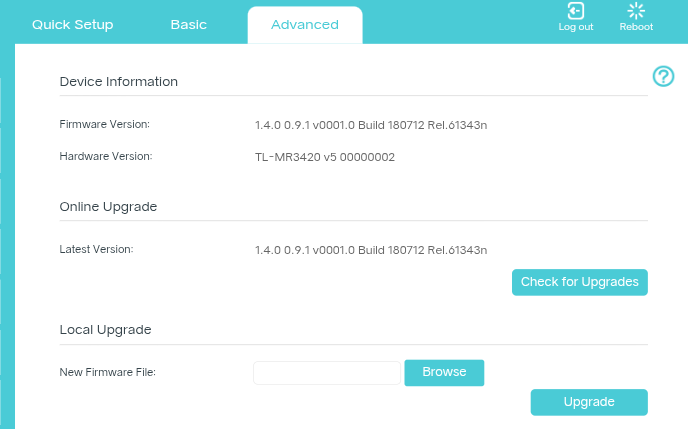Click the Log out arrow icon
The height and width of the screenshot is (429, 688).
tap(575, 11)
